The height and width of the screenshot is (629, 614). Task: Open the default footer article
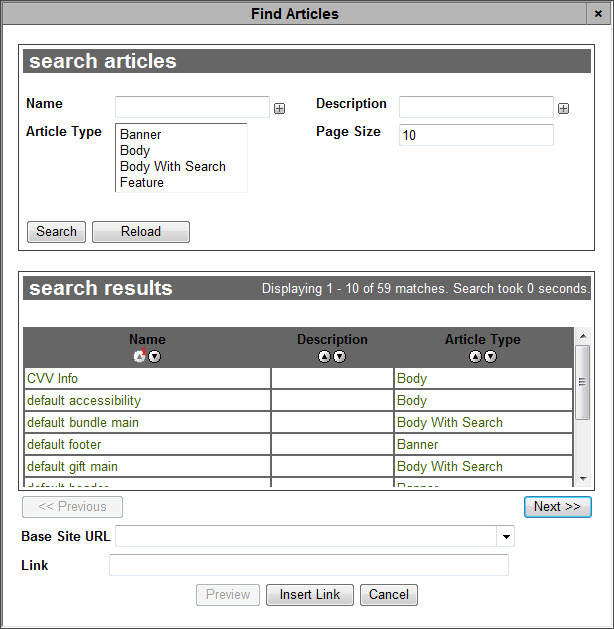pyautogui.click(x=64, y=444)
